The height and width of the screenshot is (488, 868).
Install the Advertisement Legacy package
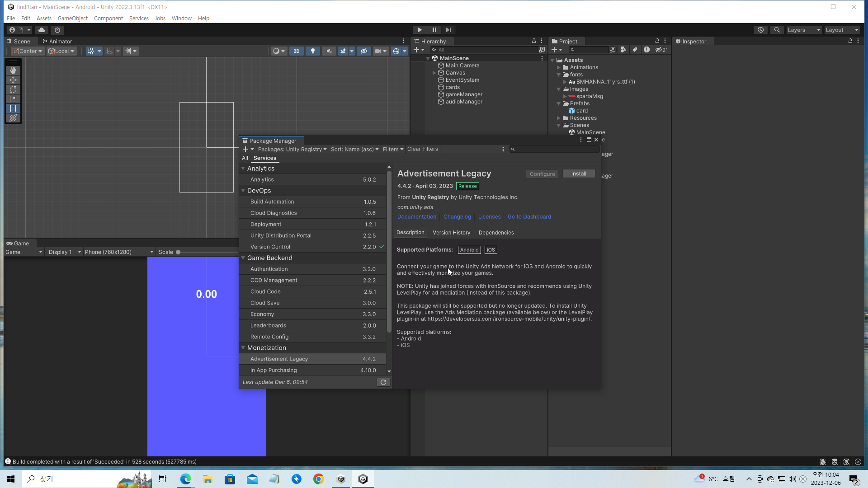[x=579, y=174]
